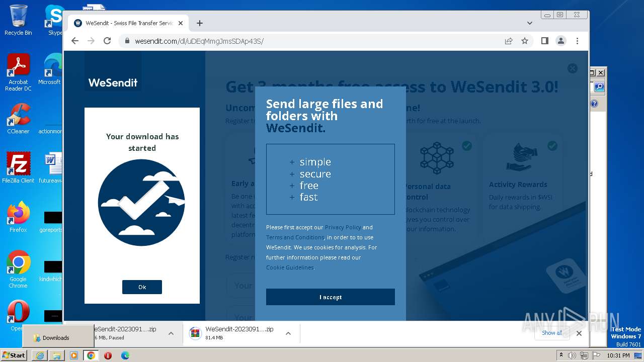Bookmark this page with the star icon
This screenshot has height=362, width=644.
[525, 41]
